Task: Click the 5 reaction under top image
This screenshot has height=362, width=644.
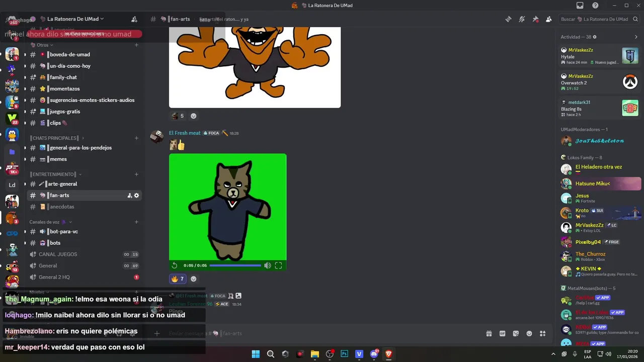Action: tap(178, 116)
